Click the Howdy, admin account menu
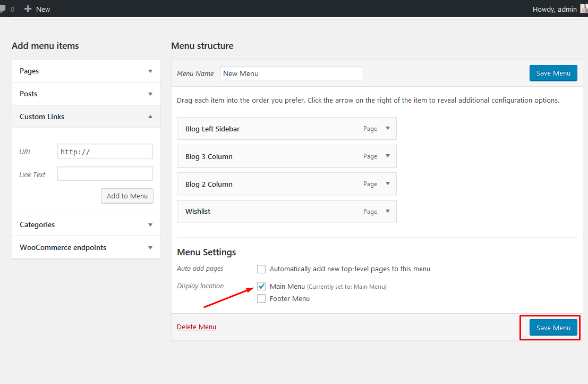The image size is (588, 384). click(x=555, y=9)
